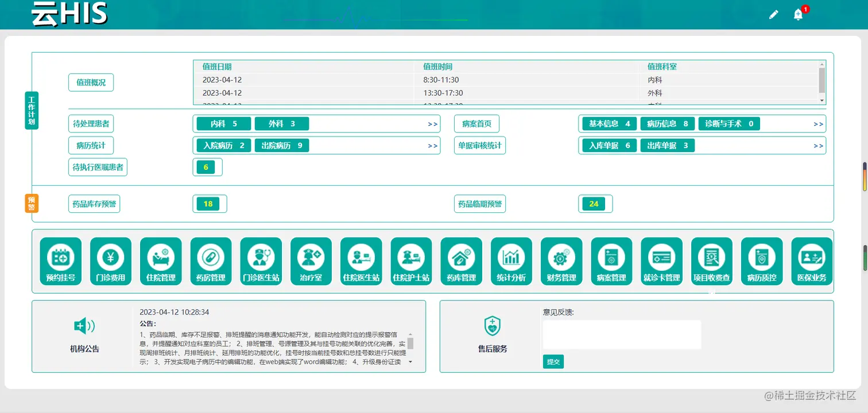
Task: Click the 值班日期 column header
Action: coord(217,67)
